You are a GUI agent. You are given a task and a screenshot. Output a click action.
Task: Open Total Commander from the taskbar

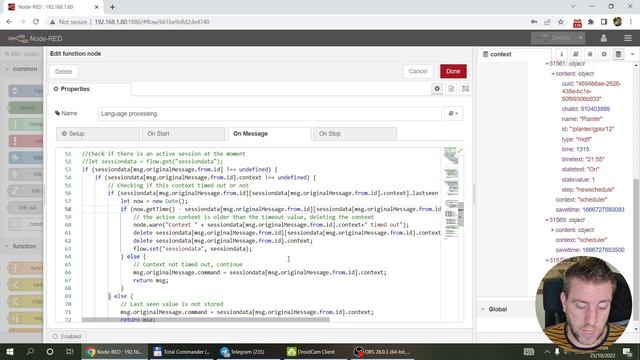click(182, 351)
